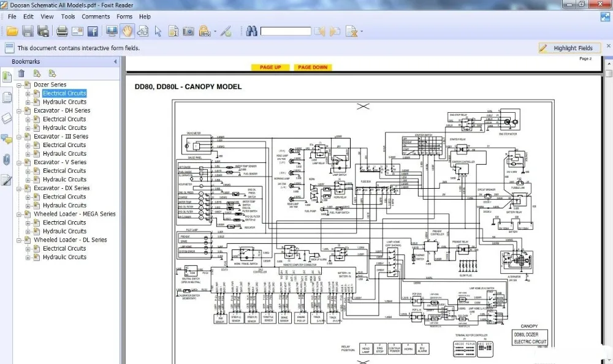Collapse the Excavator - V Series node
Viewport: 613px width, 364px height.
point(19,162)
